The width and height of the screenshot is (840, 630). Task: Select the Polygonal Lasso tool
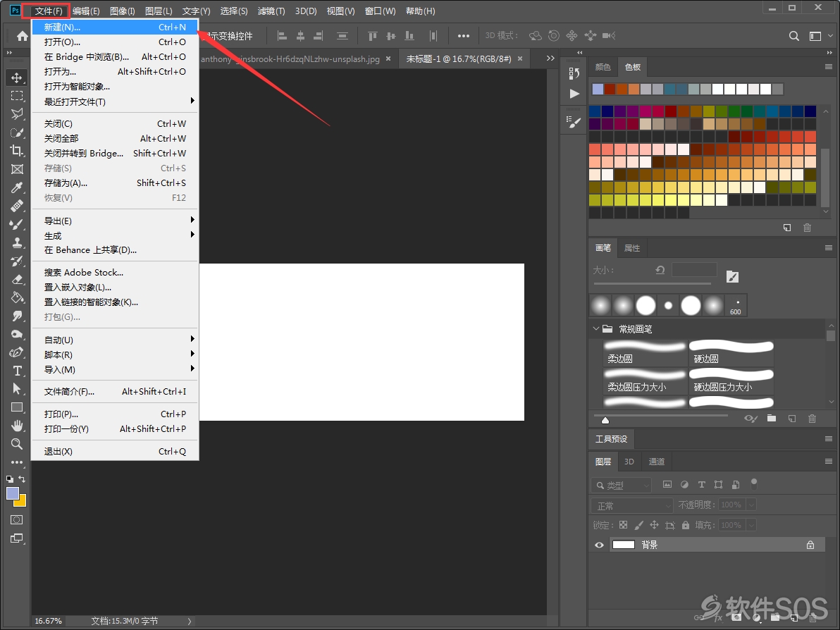17,114
